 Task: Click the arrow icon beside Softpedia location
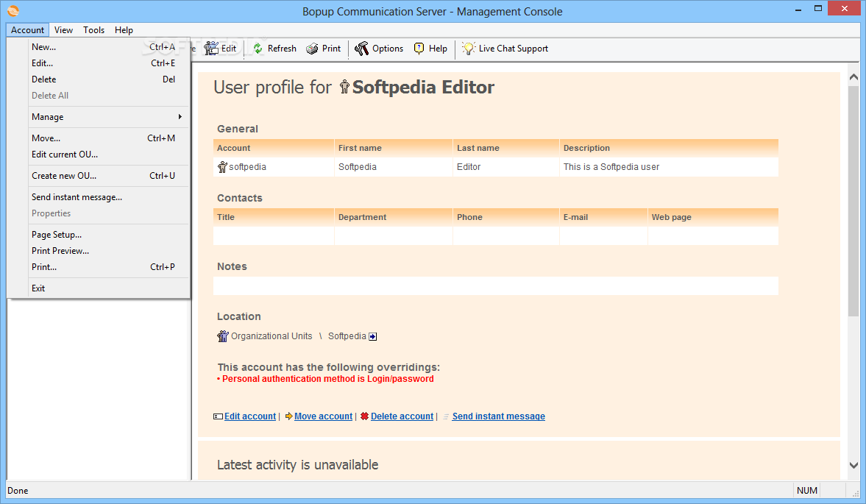pos(373,337)
